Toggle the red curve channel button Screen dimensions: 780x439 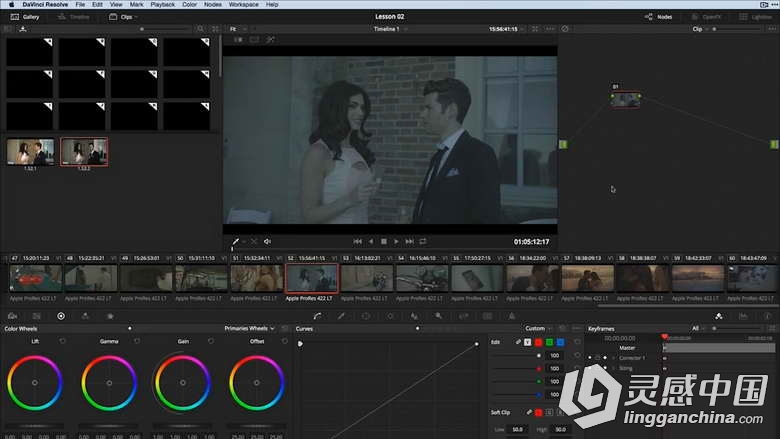click(x=538, y=342)
